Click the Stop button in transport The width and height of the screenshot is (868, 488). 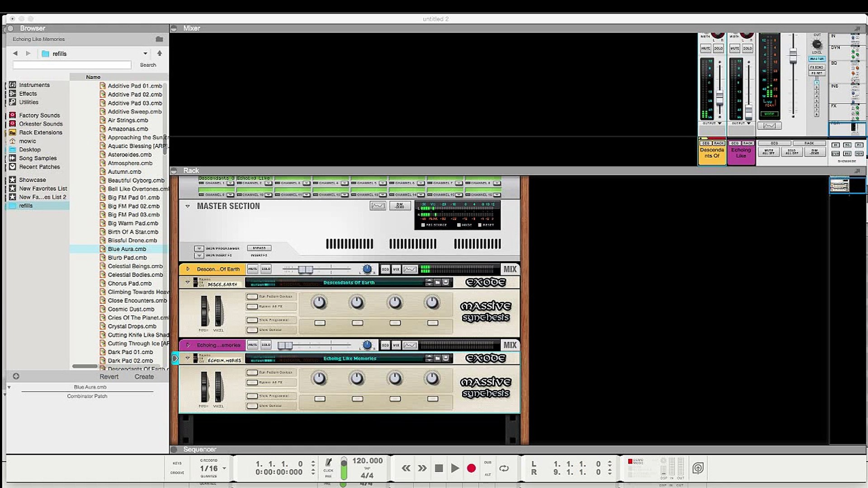click(439, 468)
